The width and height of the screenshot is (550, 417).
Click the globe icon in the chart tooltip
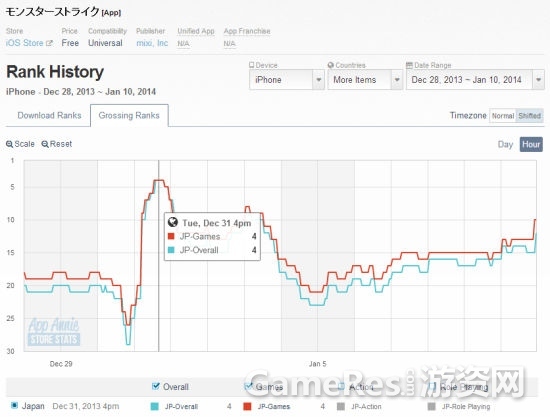[173, 222]
